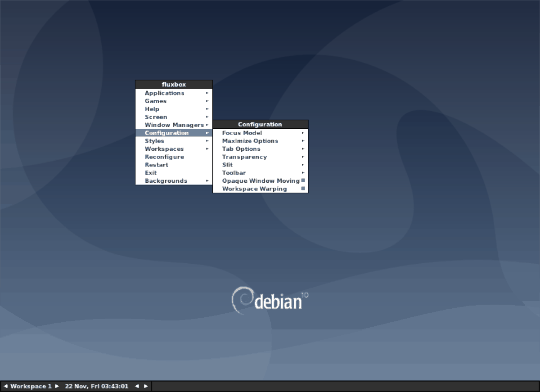This screenshot has width=540, height=392.
Task: Click the previous workspace arrow on the taskbar
Action: click(x=4, y=386)
